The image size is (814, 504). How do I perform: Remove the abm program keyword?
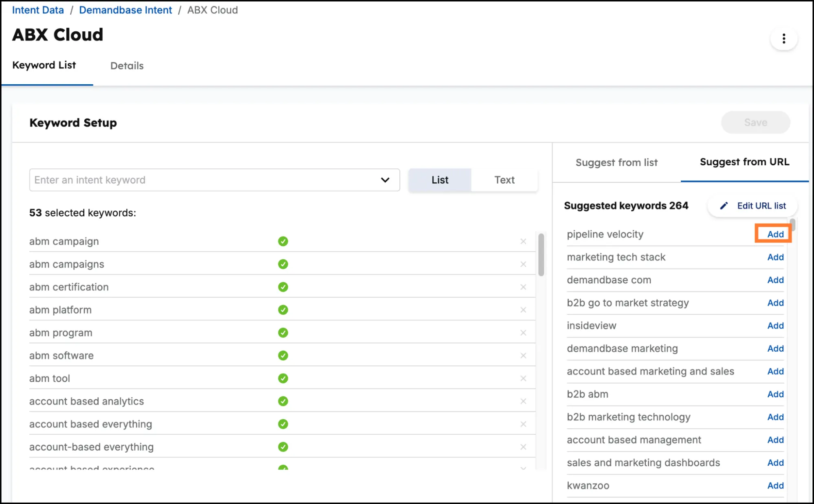pyautogui.click(x=523, y=333)
